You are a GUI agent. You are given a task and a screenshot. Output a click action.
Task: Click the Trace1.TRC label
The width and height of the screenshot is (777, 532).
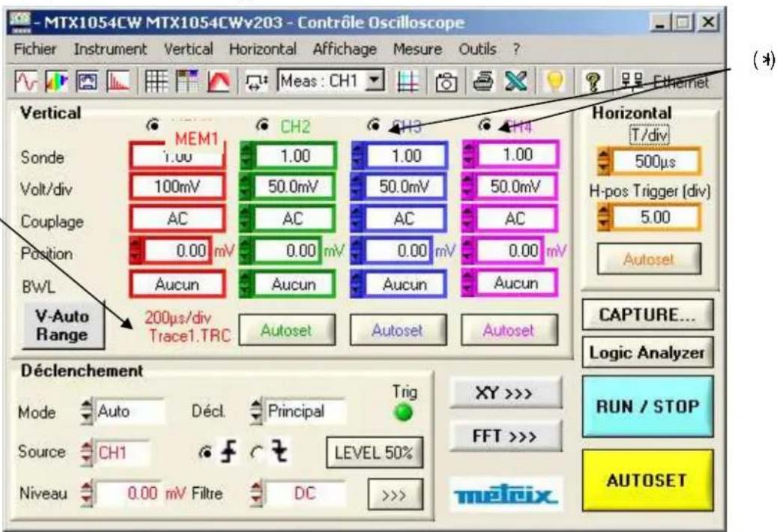point(190,336)
